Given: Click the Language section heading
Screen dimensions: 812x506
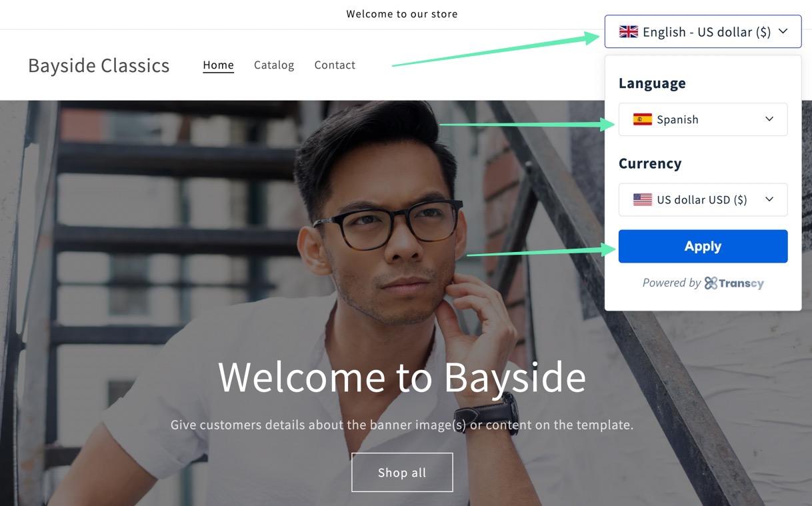Looking at the screenshot, I should tap(652, 83).
